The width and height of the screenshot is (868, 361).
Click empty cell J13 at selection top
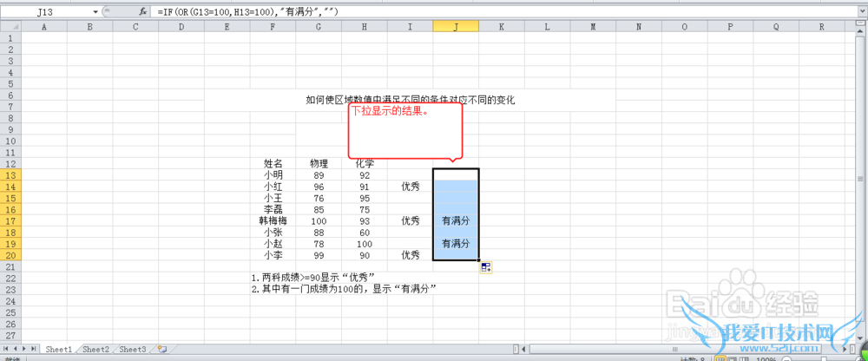coord(457,175)
